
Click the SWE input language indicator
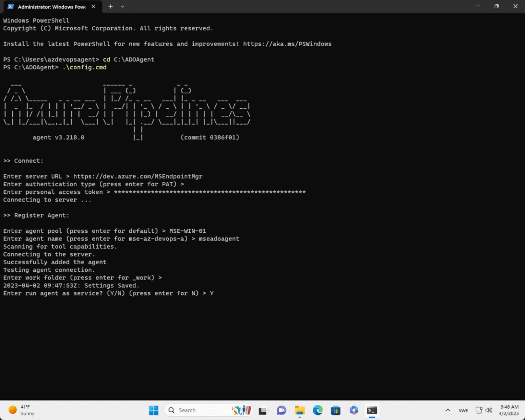click(463, 411)
